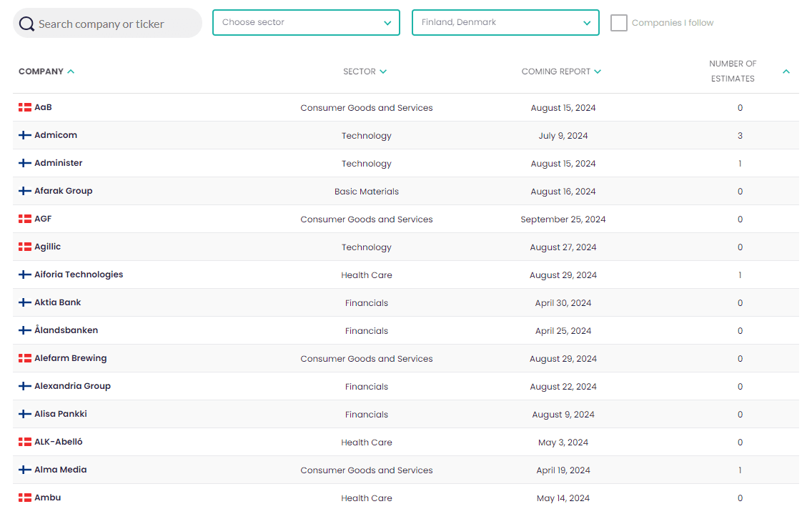This screenshot has width=812, height=509.
Task: Sort by the Sector column header
Action: coord(365,71)
